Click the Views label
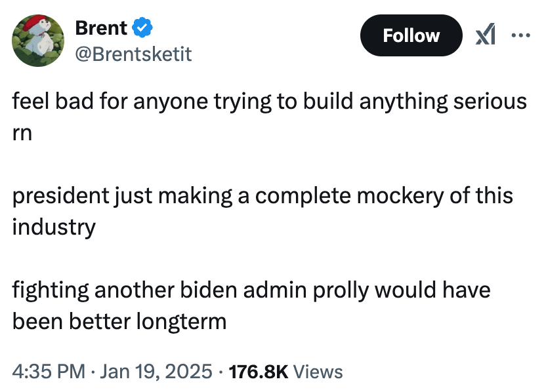The image size is (546, 392). tap(318, 372)
